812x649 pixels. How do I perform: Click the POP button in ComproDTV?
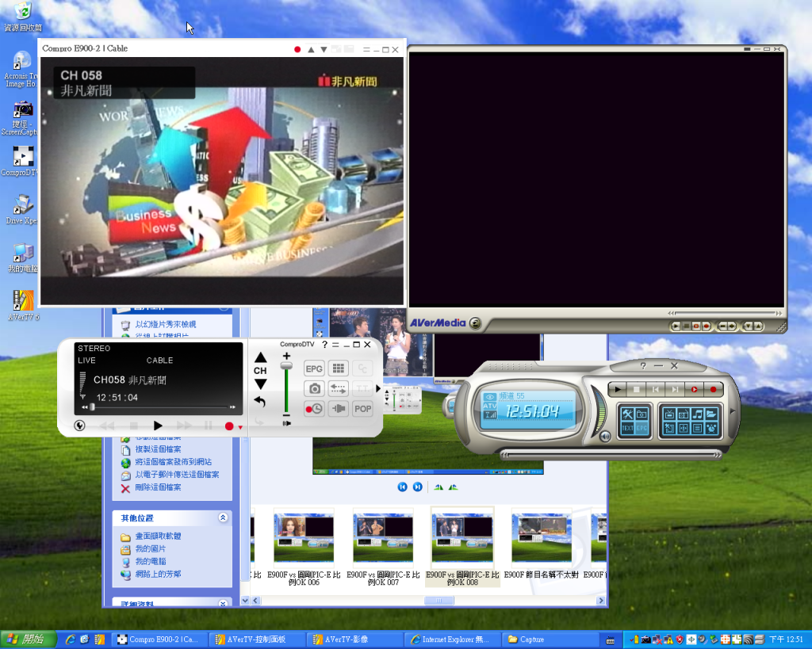click(x=362, y=409)
